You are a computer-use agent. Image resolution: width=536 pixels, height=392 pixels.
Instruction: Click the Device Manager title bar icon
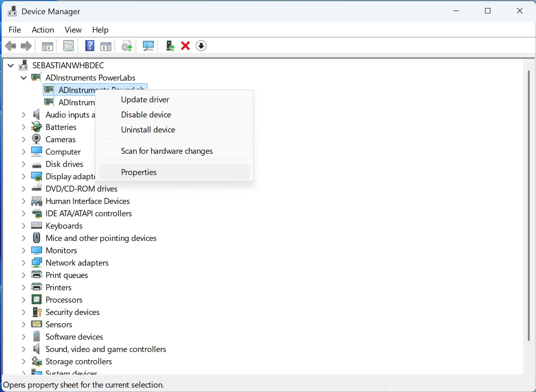[12, 11]
